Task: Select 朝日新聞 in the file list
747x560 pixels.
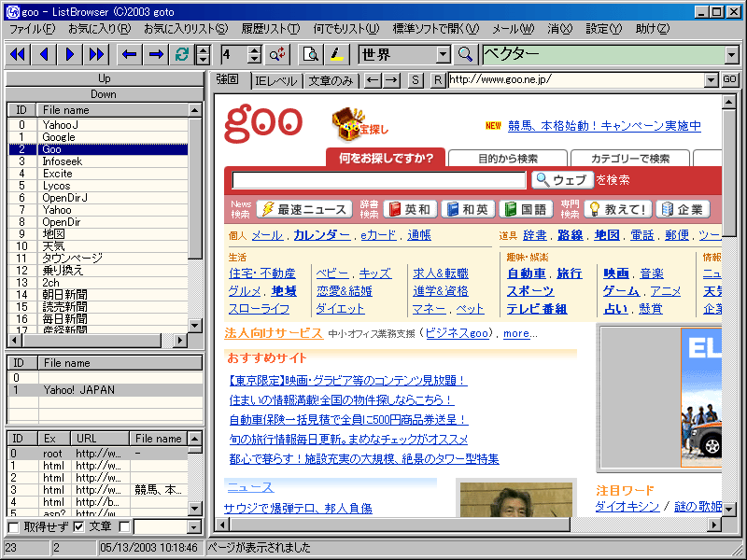Action: [x=98, y=295]
